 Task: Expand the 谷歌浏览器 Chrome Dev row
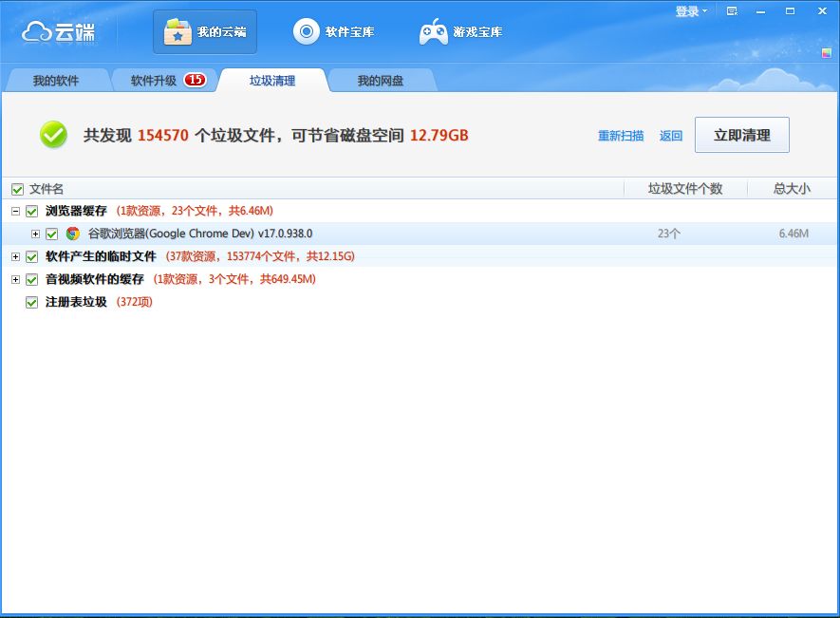point(35,234)
